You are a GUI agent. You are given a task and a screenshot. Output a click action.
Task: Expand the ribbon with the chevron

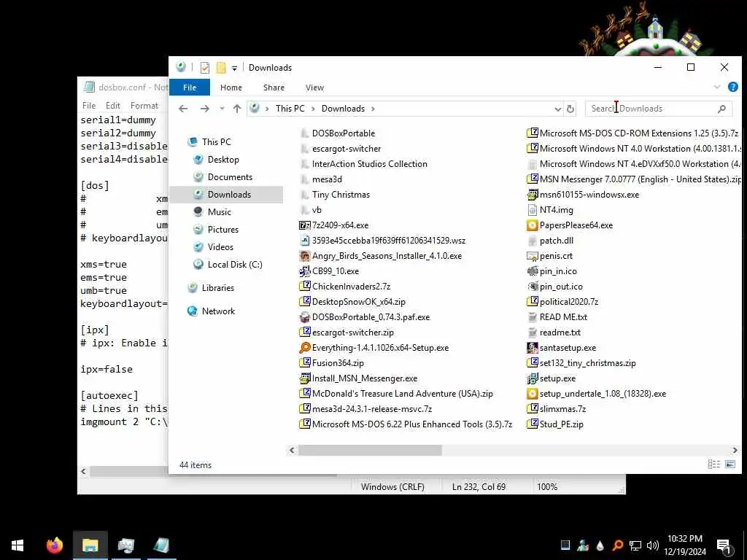tap(717, 87)
